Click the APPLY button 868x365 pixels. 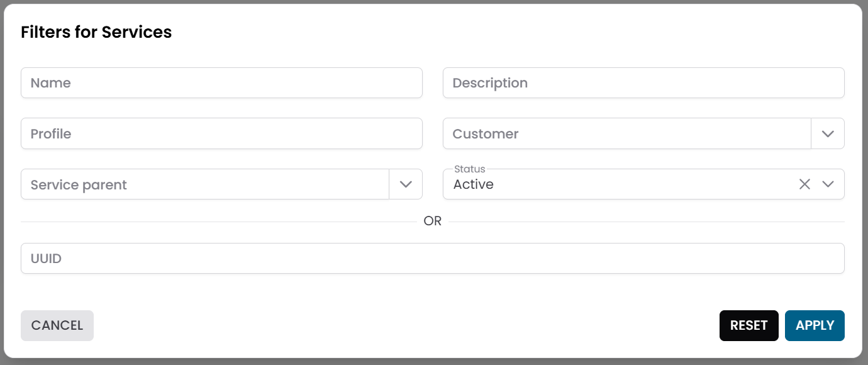[815, 325]
